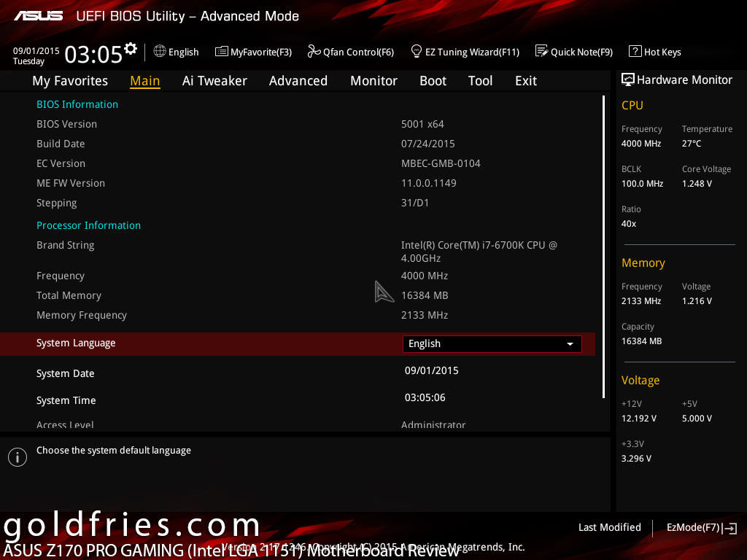
Task: Click the Hardware Monitor screen icon
Action: pyautogui.click(x=628, y=79)
